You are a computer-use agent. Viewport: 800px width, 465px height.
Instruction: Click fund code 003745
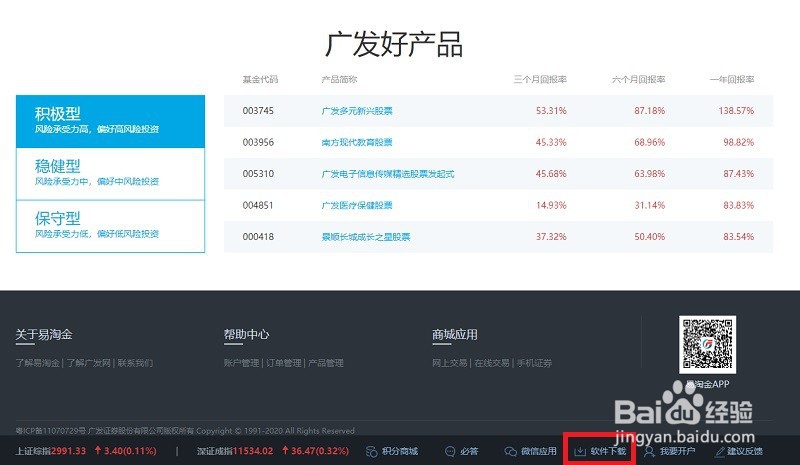tap(258, 111)
